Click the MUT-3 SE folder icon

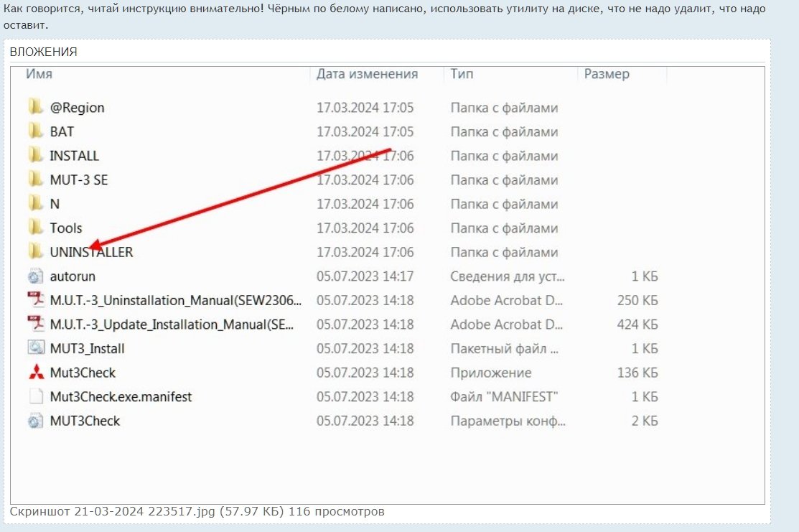[x=35, y=179]
